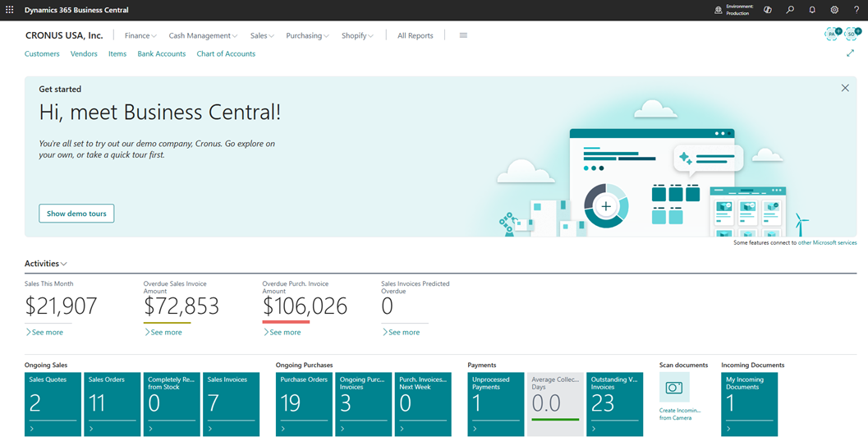Open the settings gear
This screenshot has height=437, width=868.
(x=834, y=10)
